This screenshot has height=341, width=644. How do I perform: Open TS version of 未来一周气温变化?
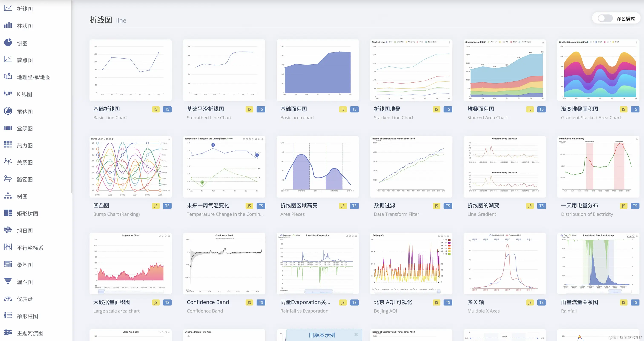pyautogui.click(x=261, y=206)
